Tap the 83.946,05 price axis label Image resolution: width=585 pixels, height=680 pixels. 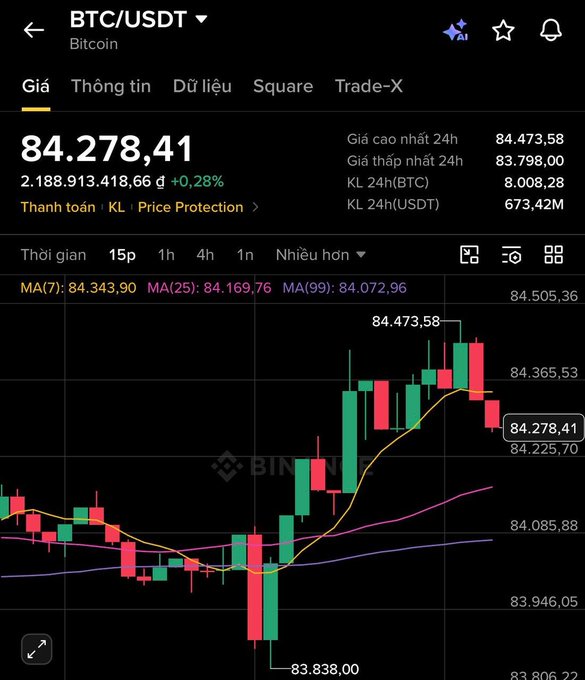pyautogui.click(x=544, y=602)
